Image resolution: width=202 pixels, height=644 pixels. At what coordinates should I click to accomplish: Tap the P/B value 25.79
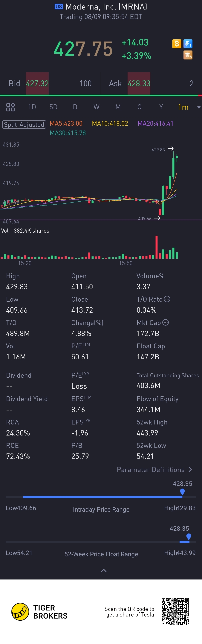coord(80,456)
